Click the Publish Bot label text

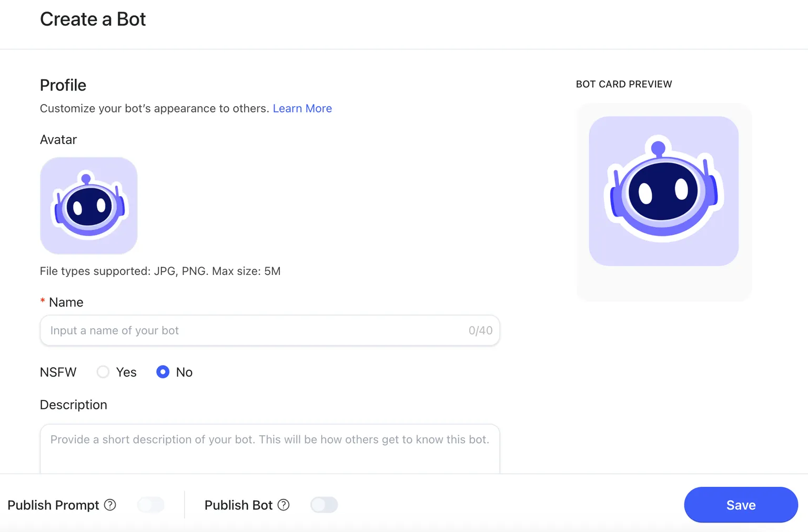coord(238,505)
